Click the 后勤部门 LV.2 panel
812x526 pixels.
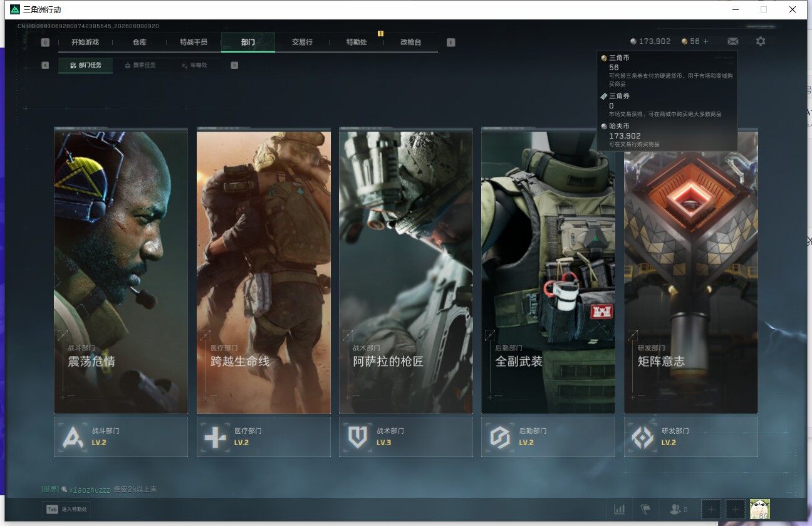[548, 437]
